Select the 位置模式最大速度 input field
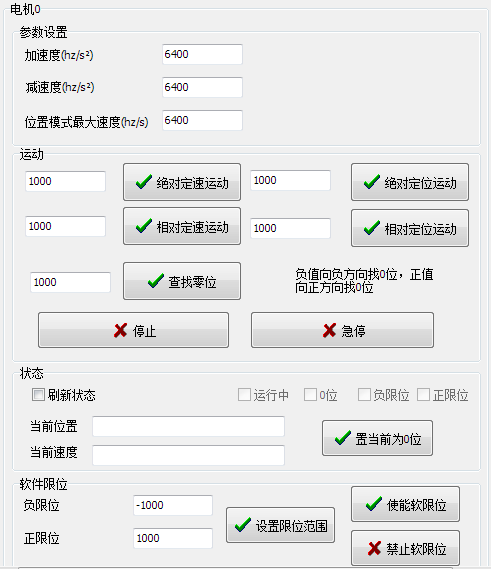This screenshot has height=569, width=491. pyautogui.click(x=202, y=120)
